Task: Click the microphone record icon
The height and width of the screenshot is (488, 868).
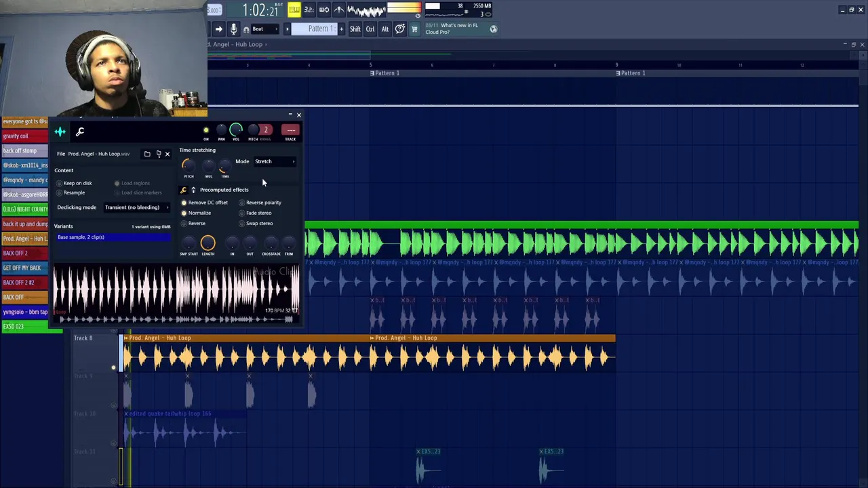Action: click(x=233, y=29)
